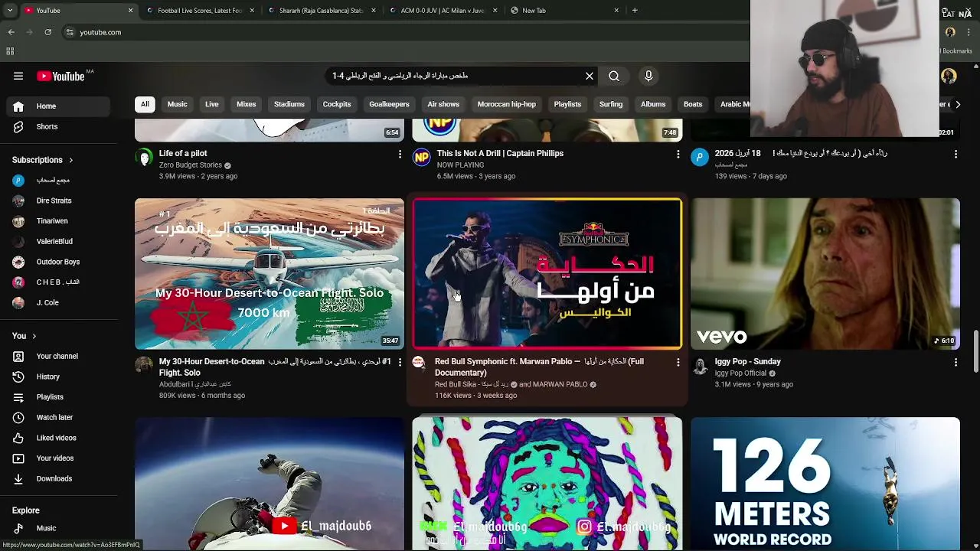This screenshot has height=551, width=980.
Task: Click the search magnifier button
Action: click(614, 76)
